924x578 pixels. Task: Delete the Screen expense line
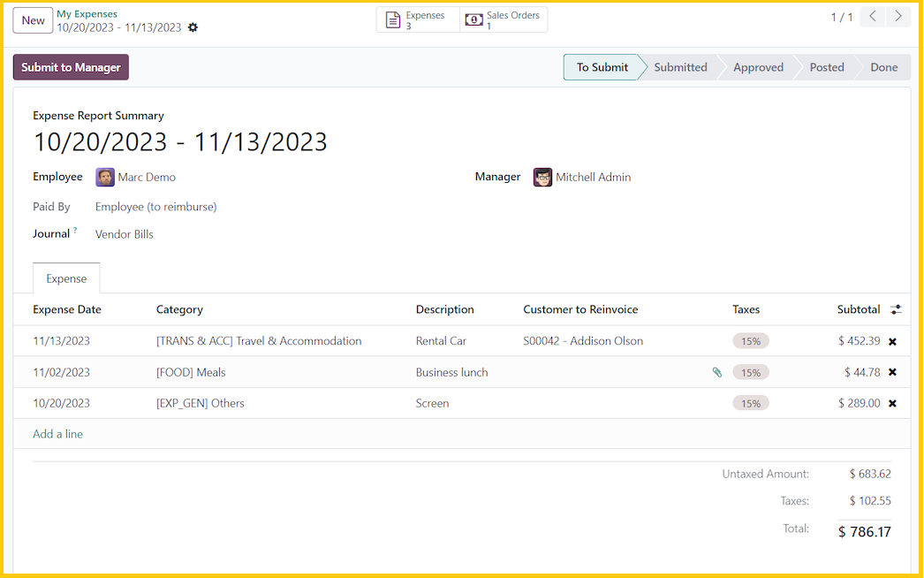pyautogui.click(x=892, y=403)
